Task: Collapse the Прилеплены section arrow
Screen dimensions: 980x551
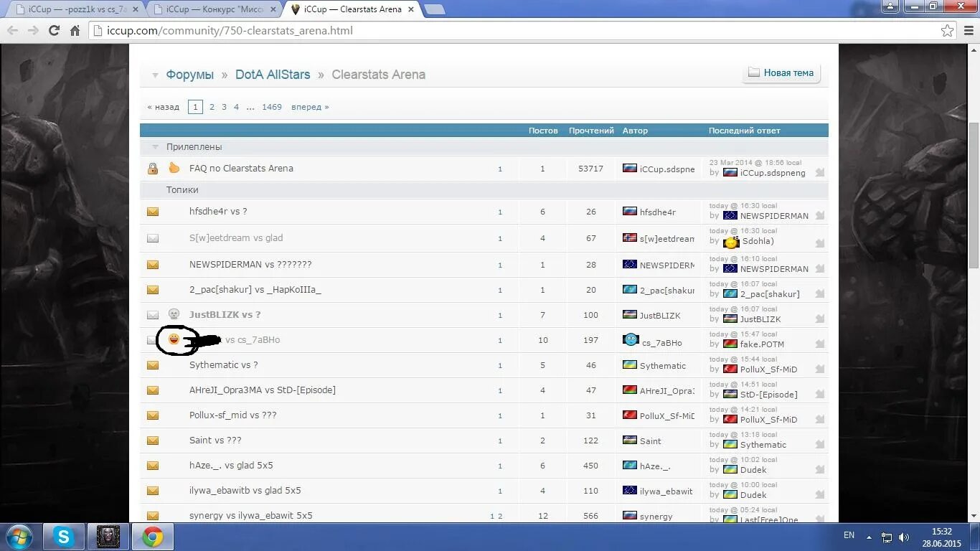Action: pos(155,147)
